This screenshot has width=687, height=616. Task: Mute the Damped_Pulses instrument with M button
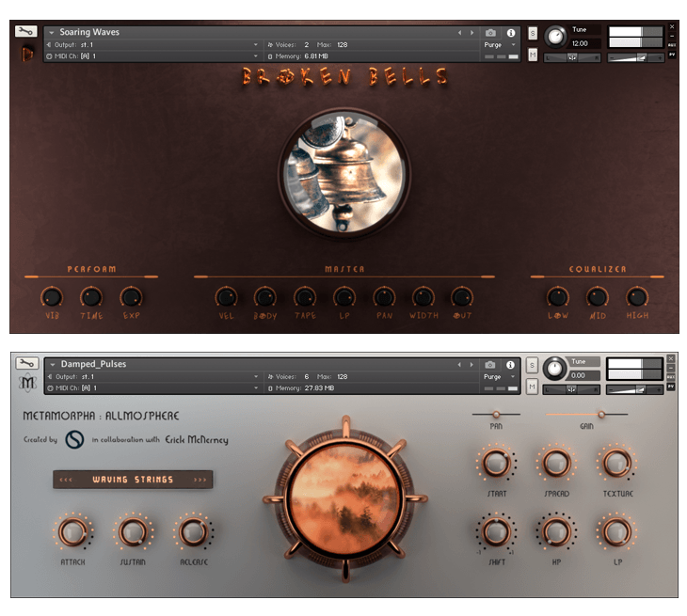(532, 387)
